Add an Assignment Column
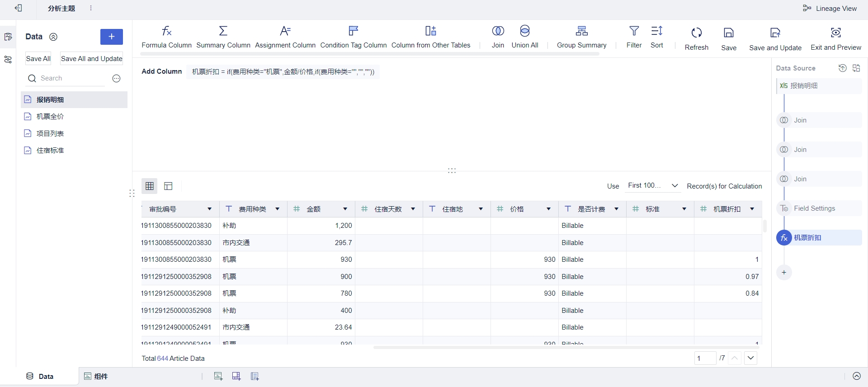The width and height of the screenshot is (868, 387). click(x=285, y=37)
